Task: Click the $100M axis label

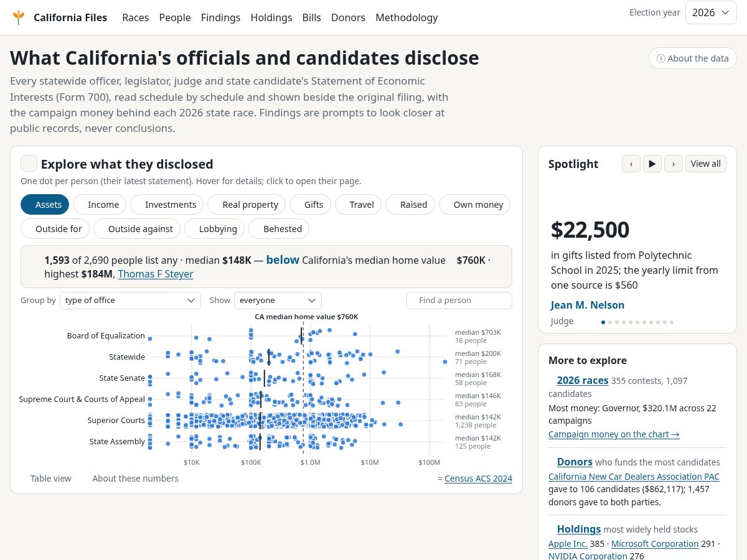Action: 429,462
